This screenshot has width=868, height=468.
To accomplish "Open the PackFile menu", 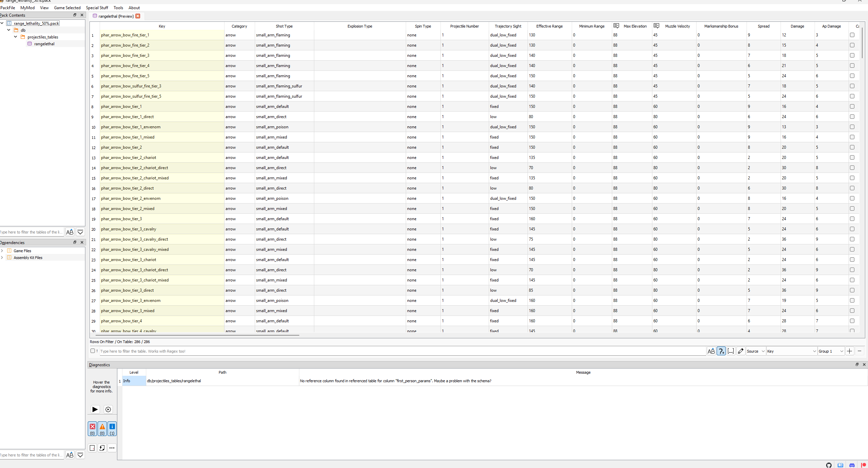I will [x=7, y=7].
